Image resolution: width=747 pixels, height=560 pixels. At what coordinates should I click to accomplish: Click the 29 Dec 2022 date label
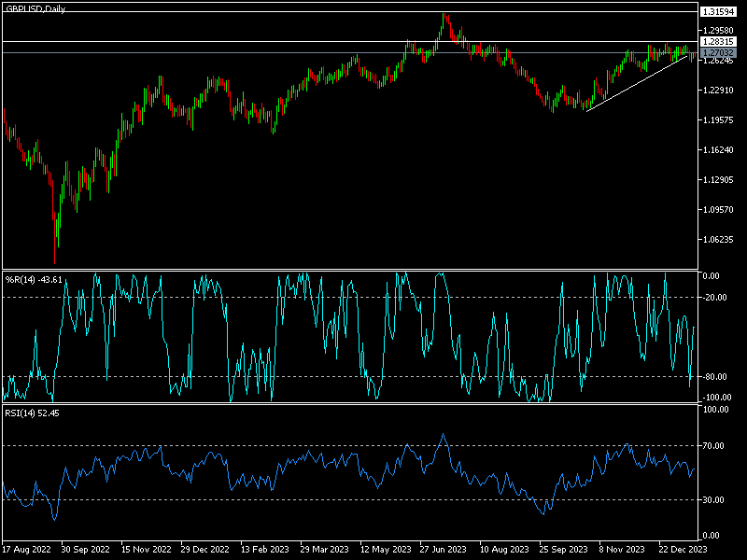(x=205, y=549)
